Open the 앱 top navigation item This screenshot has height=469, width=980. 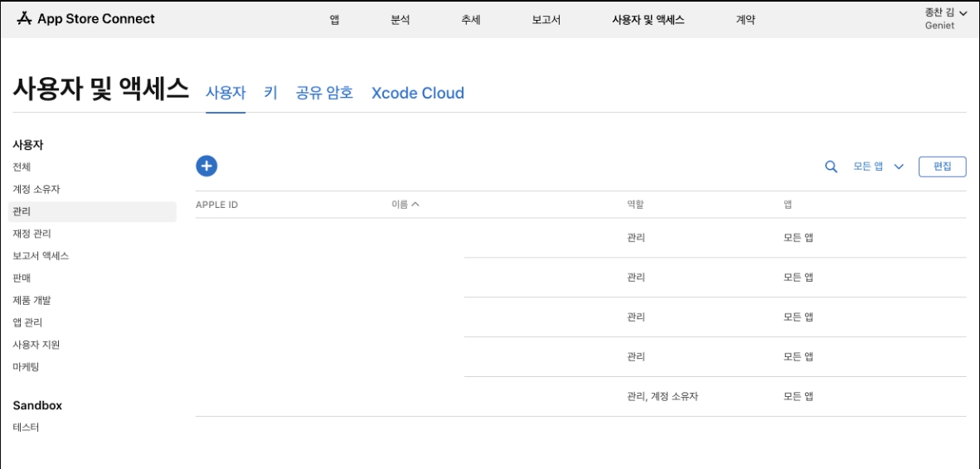[x=334, y=20]
